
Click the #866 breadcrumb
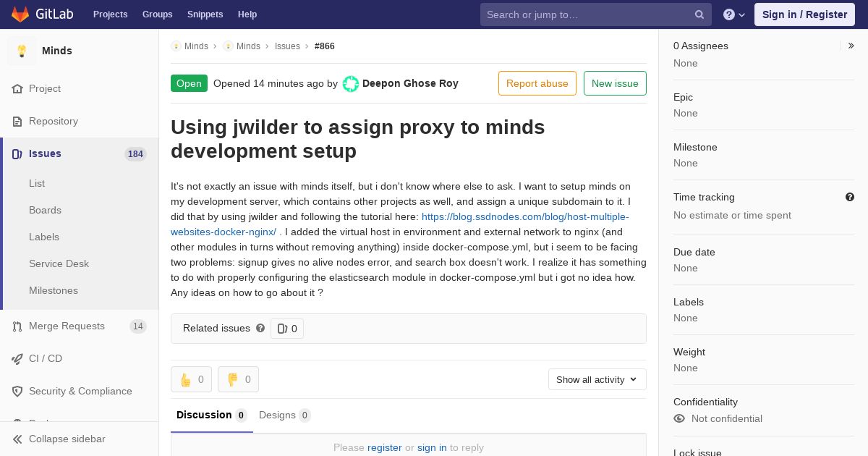tap(325, 46)
